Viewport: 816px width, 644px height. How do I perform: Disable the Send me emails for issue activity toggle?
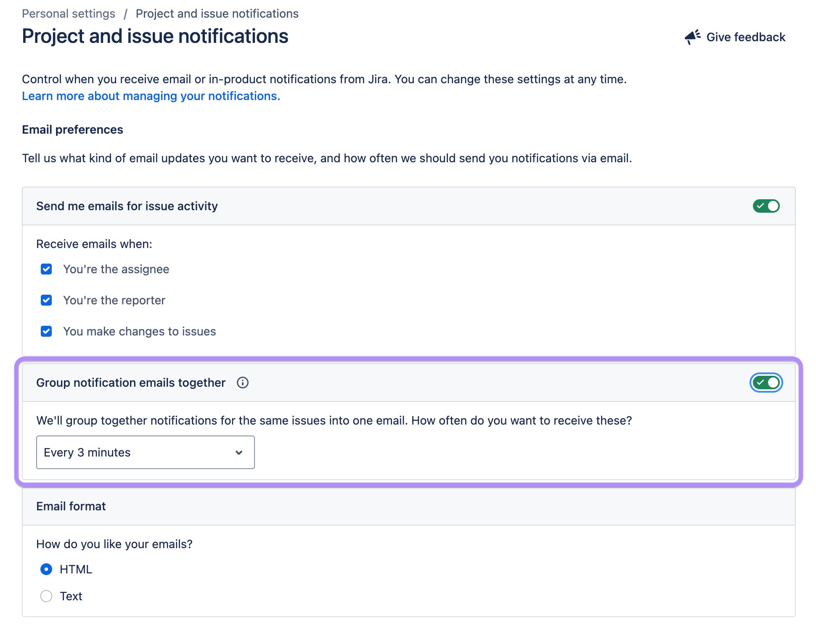pos(766,206)
